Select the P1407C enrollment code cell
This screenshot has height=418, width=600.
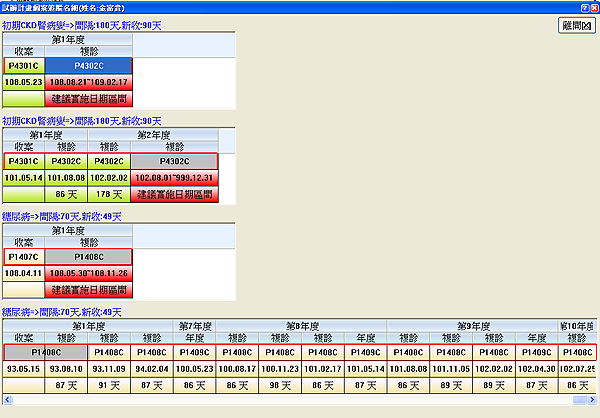coord(24,256)
